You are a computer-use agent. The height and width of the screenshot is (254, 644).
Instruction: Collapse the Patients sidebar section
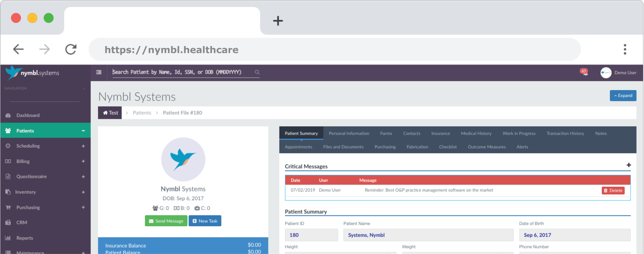(x=83, y=131)
